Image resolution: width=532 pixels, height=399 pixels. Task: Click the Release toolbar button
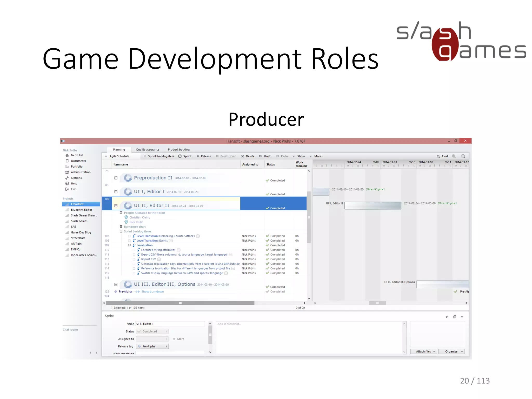click(x=204, y=156)
